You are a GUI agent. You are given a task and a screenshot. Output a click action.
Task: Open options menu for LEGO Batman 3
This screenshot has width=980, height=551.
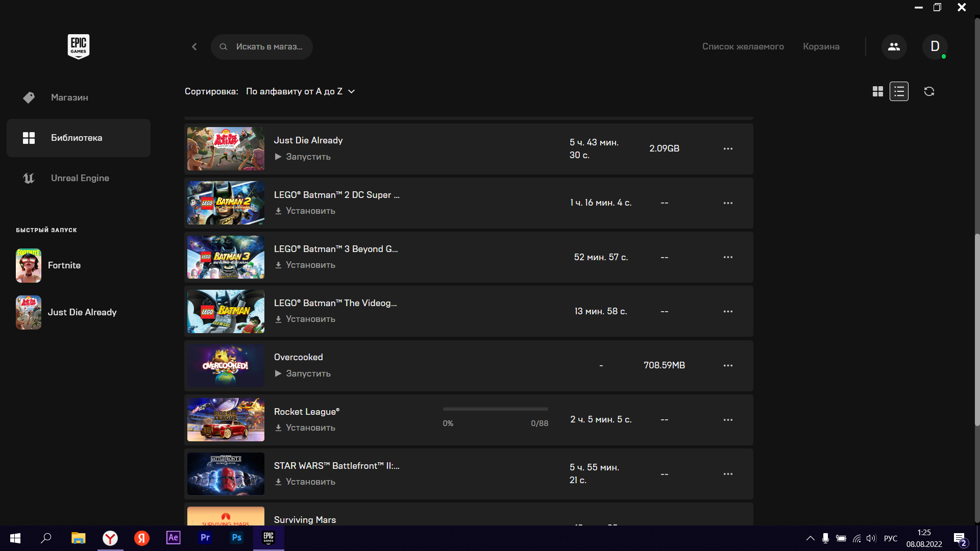click(x=728, y=257)
